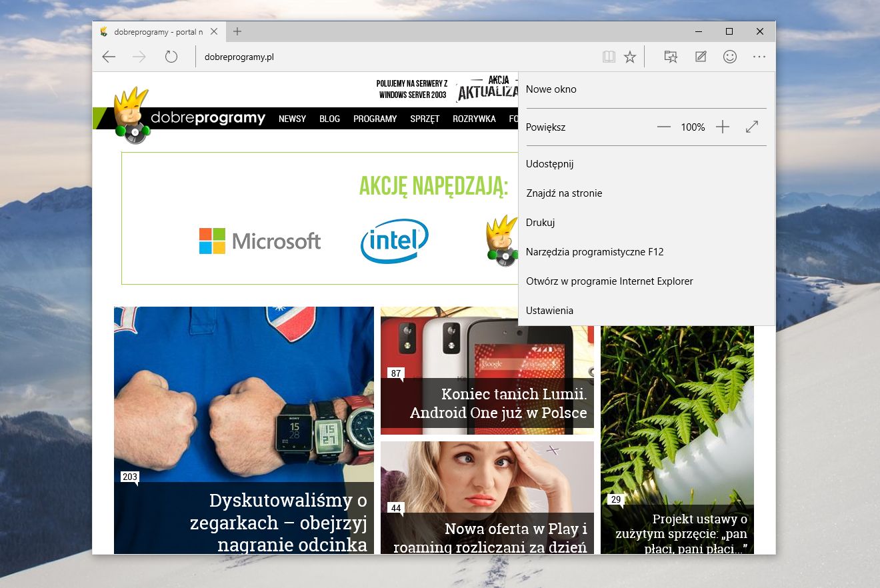Click the Akcja Aktualizacja banner graphic
Screen dimensions: 880x588
(x=487, y=89)
